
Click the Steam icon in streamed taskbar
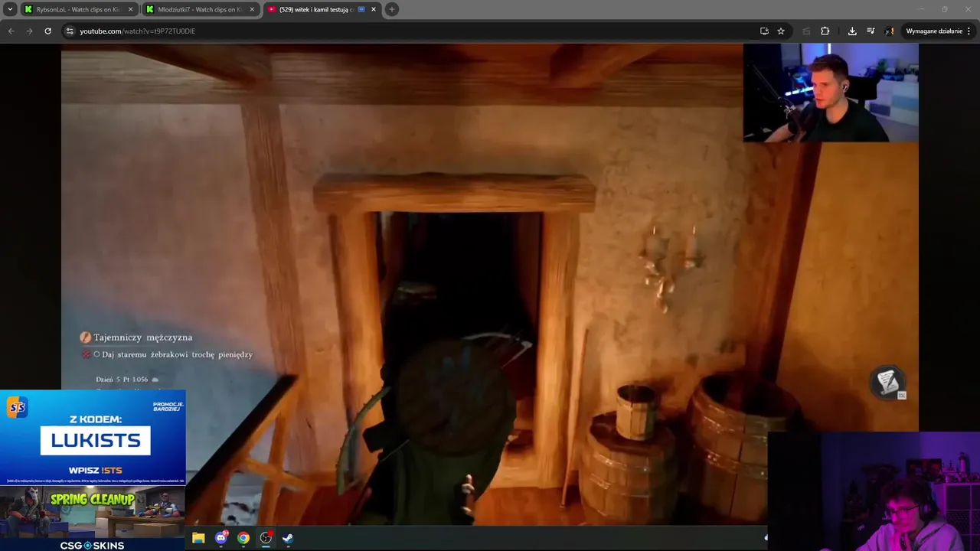(288, 538)
